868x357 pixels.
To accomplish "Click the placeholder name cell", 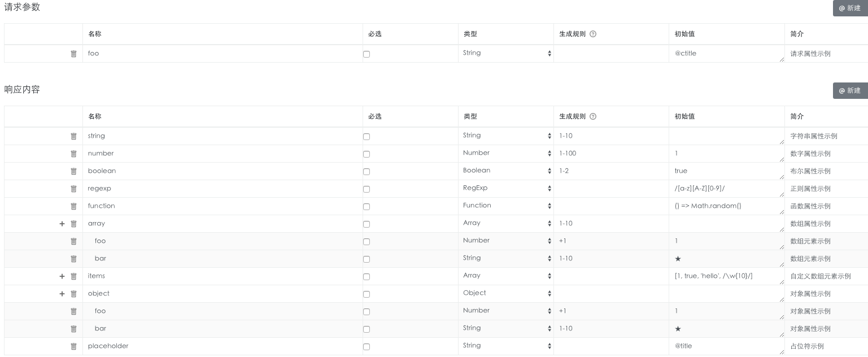I will pyautogui.click(x=223, y=346).
